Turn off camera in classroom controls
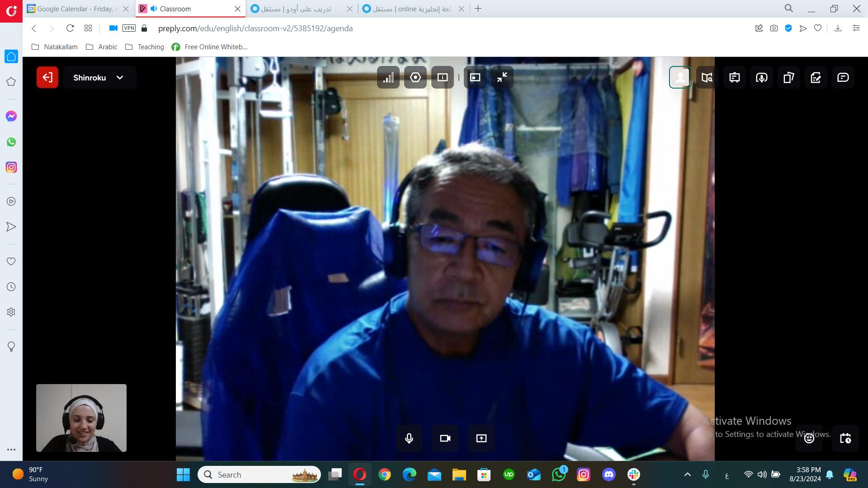 pyautogui.click(x=445, y=438)
